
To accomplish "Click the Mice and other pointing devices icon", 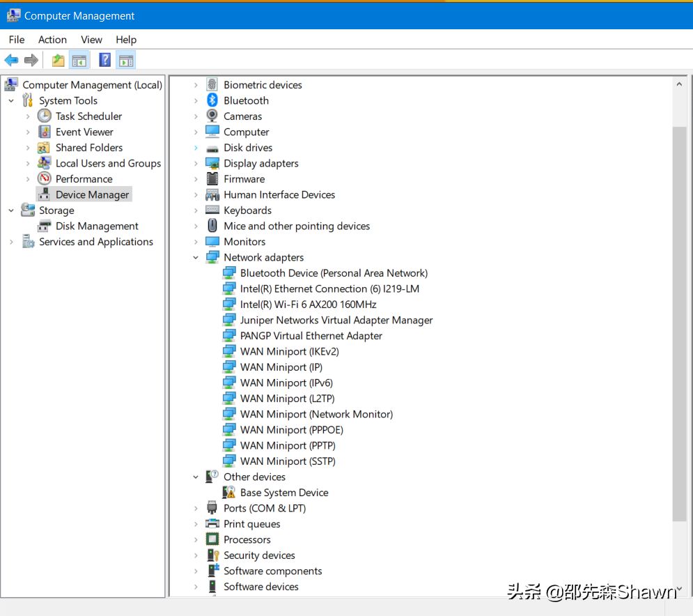I will [212, 226].
